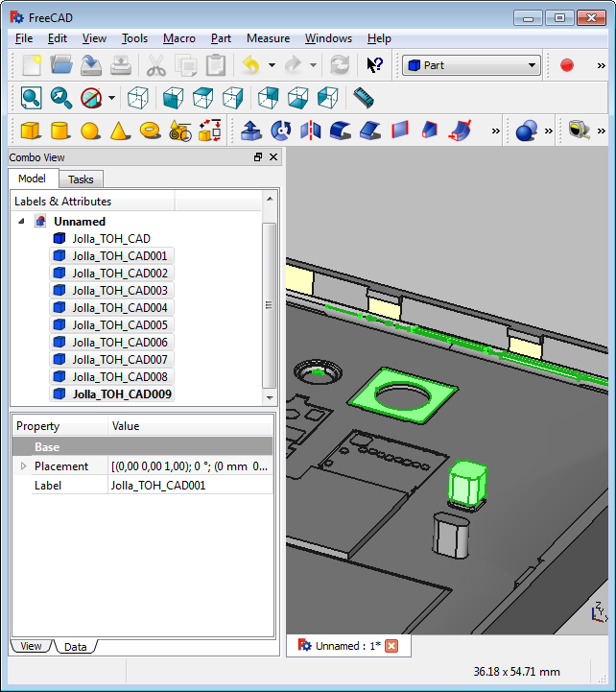This screenshot has width=616, height=692.
Task: Expand the macro toolbar overflow chevron
Action: tap(601, 66)
